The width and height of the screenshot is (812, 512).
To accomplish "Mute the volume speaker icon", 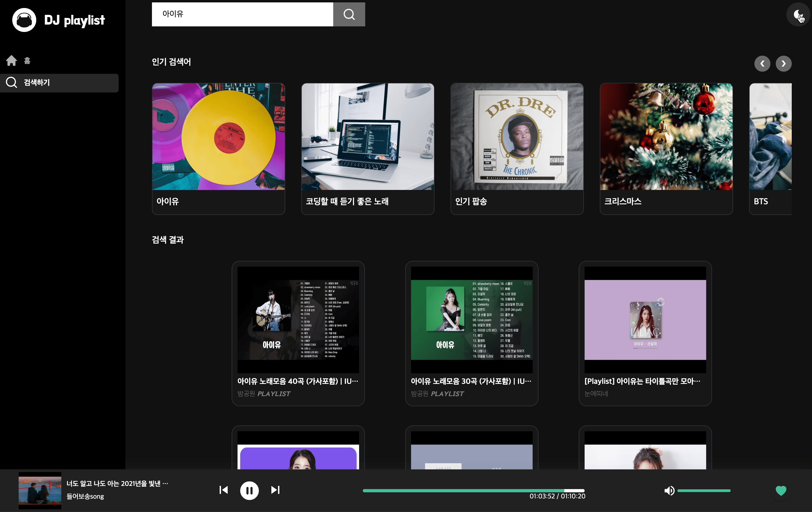I will click(669, 490).
